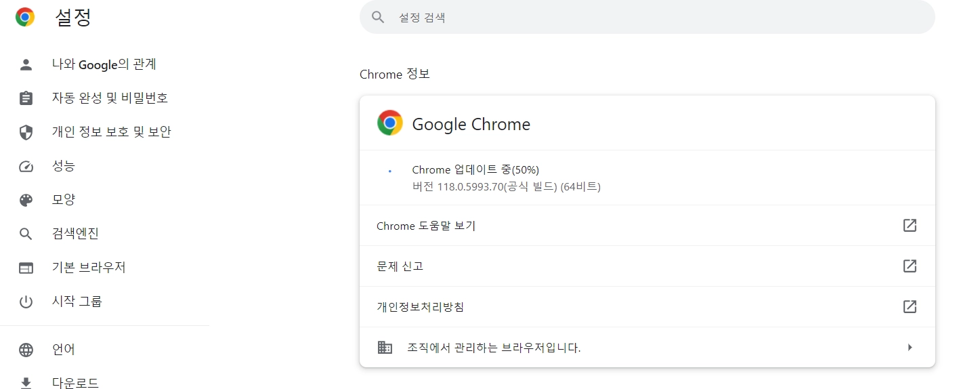Open the 기본 브라우저 settings section
Viewport: 980px width, 389px height.
[x=89, y=268]
